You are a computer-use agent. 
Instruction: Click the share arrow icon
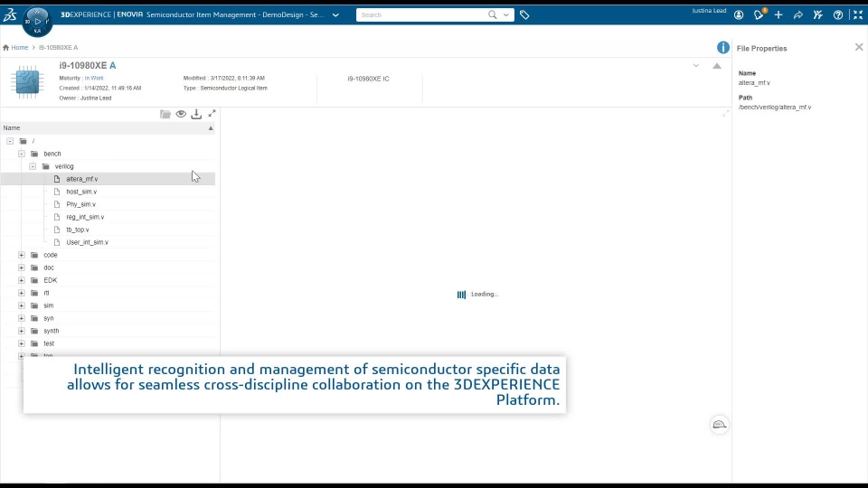tap(797, 15)
